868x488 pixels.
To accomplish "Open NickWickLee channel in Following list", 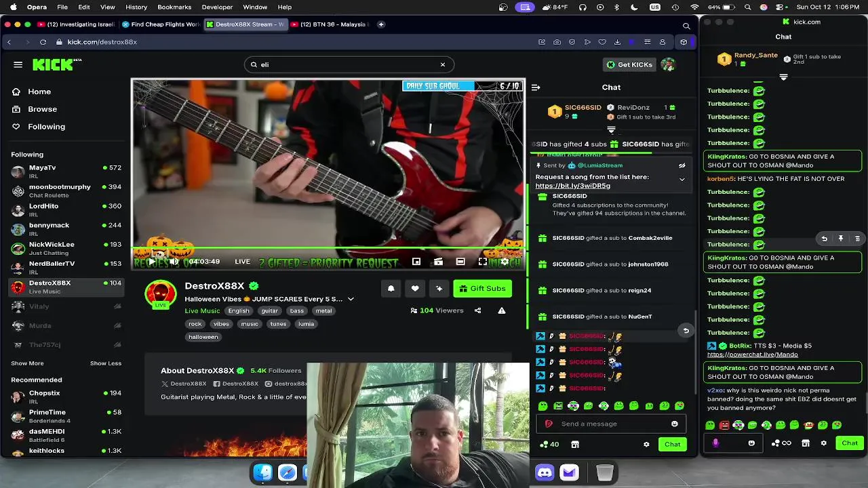I will click(x=66, y=248).
